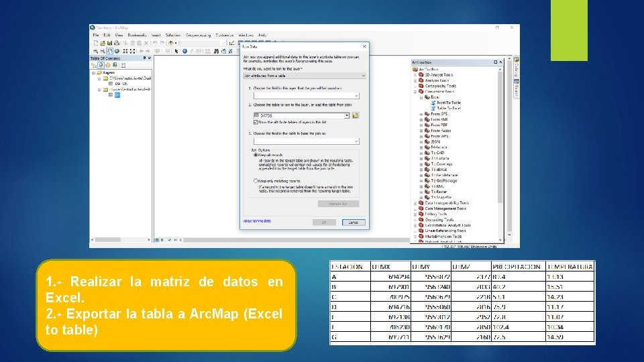
Task: Click the Add Data icon
Action: coord(171,43)
